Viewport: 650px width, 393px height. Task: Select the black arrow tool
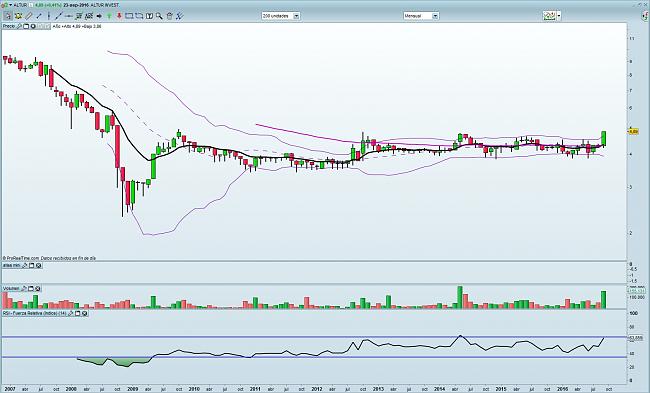99,16
